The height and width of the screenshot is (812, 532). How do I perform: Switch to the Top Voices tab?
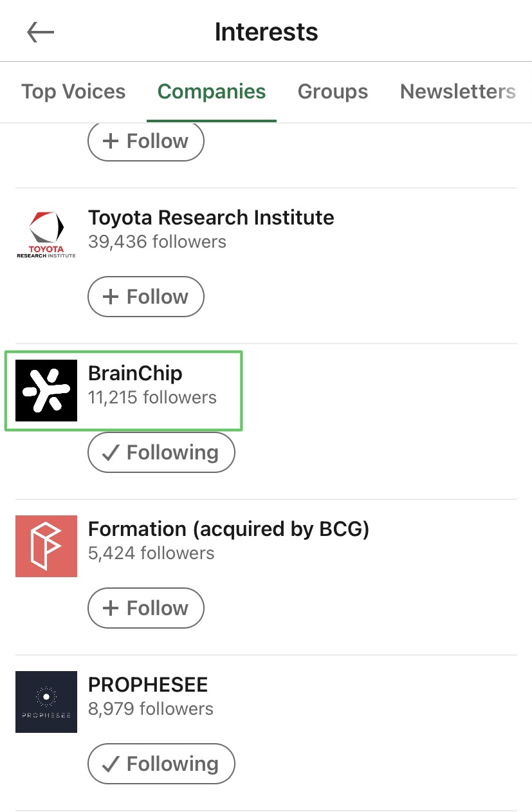[73, 91]
